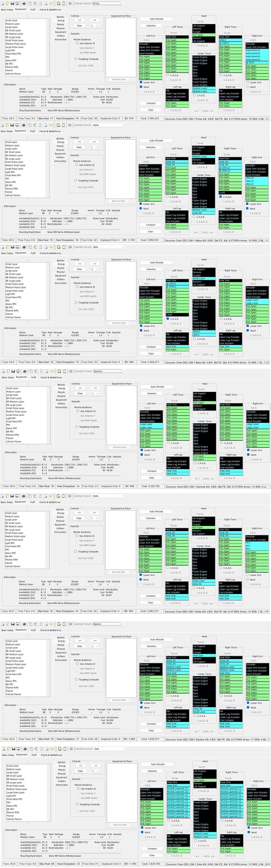Click Selective button in Alpha window
This screenshot has width=271, height=868.
point(151,147)
